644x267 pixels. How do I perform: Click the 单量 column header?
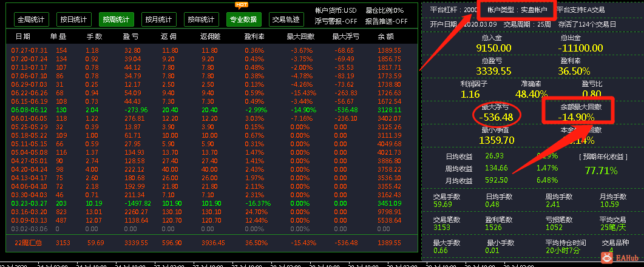coord(58,36)
